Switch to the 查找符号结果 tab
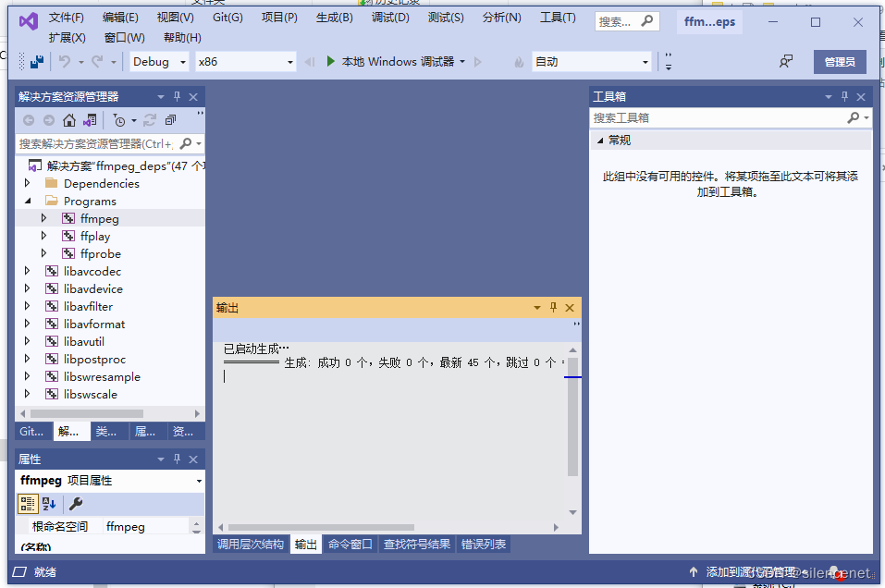This screenshot has width=885, height=588. pyautogui.click(x=416, y=544)
